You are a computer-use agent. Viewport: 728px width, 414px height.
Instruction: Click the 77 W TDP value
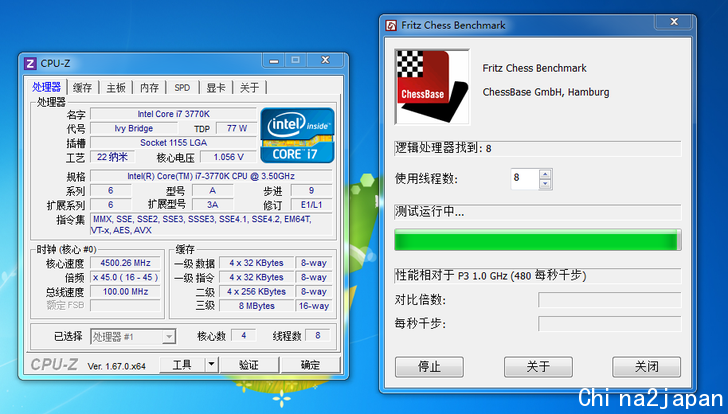(x=237, y=128)
